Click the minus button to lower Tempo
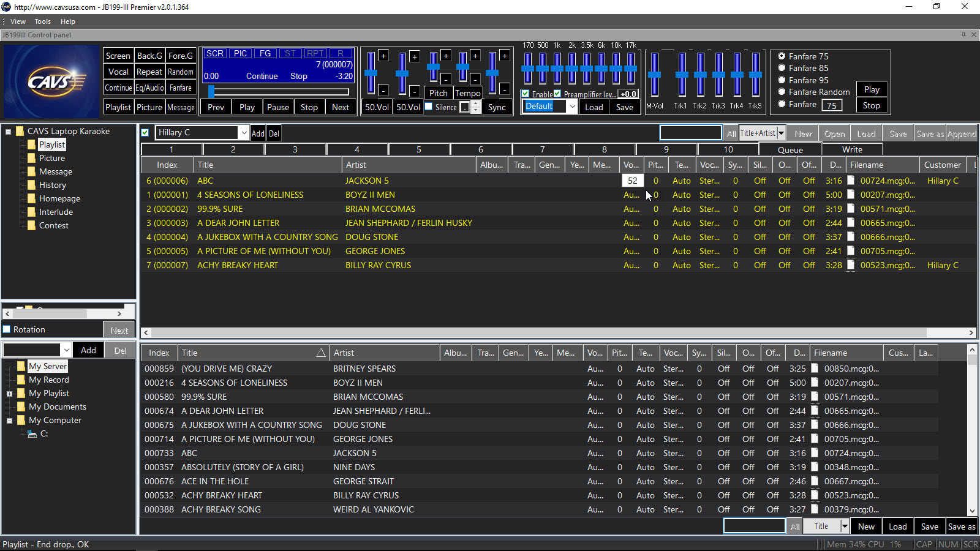 (x=475, y=79)
